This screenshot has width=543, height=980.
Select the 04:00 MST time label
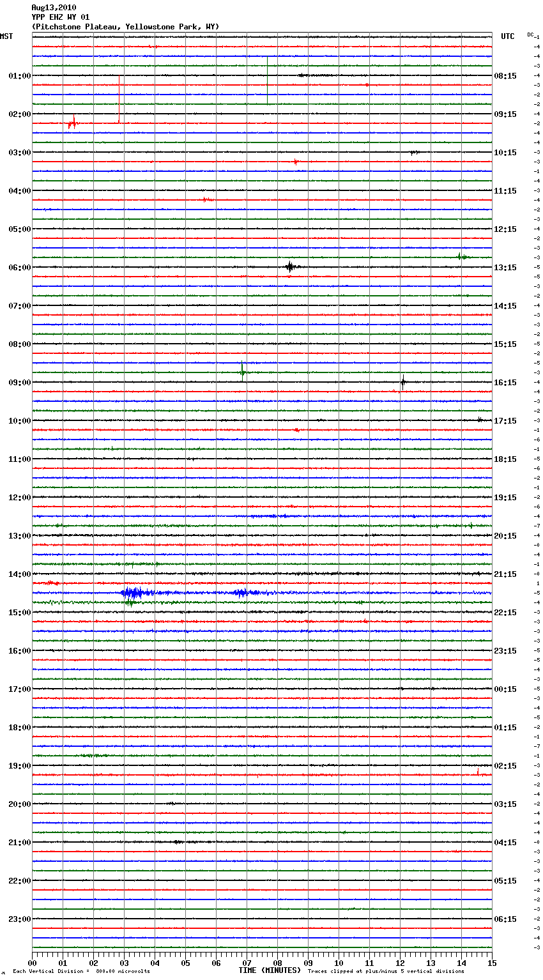click(x=20, y=191)
